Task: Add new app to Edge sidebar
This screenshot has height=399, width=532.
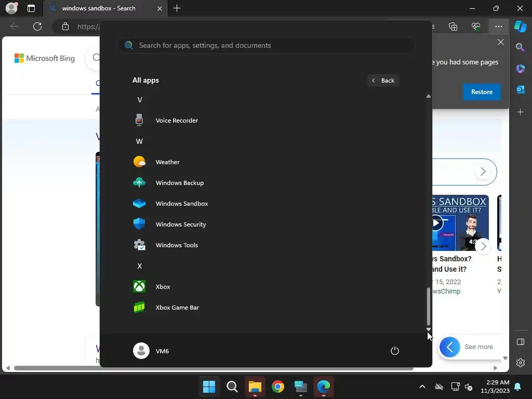Action: click(x=521, y=112)
